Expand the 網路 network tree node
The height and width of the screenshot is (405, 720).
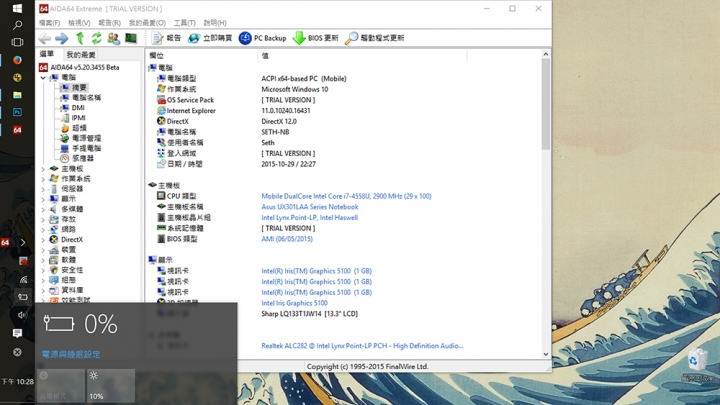[x=43, y=230]
